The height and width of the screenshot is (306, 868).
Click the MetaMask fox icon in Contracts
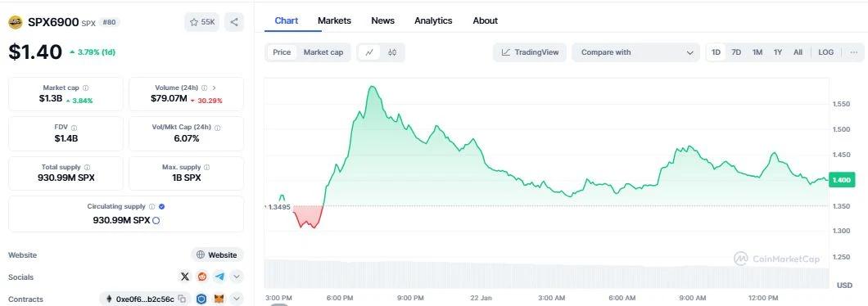tap(219, 299)
